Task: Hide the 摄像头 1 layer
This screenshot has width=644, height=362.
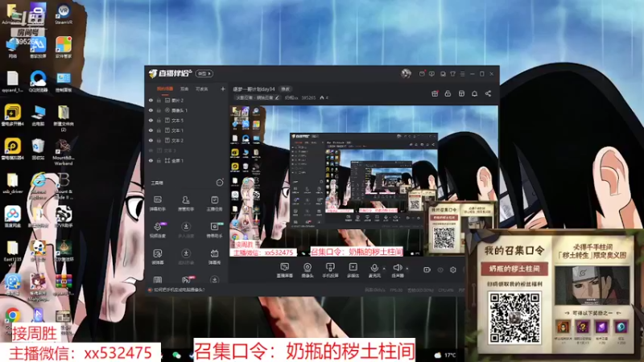Action: (151, 110)
